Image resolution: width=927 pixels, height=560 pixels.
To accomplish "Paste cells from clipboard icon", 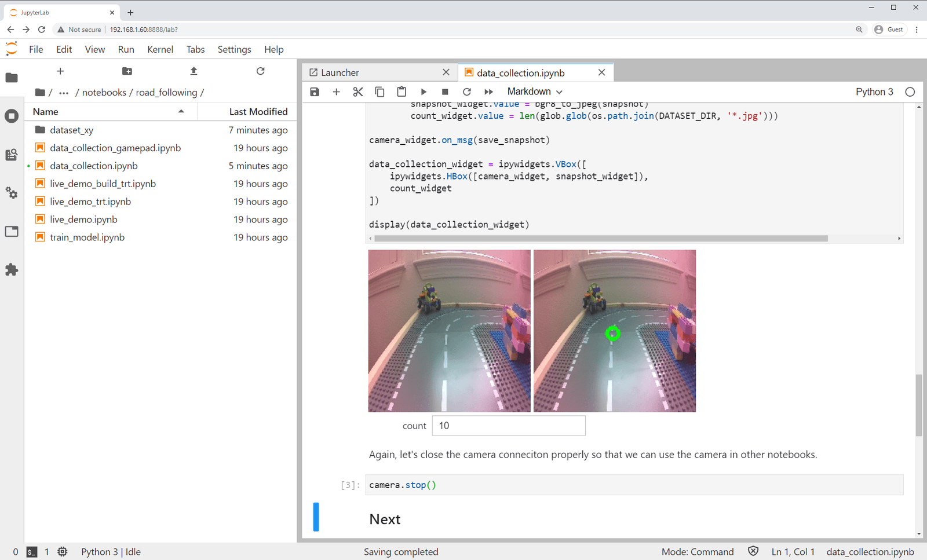I will [x=402, y=91].
